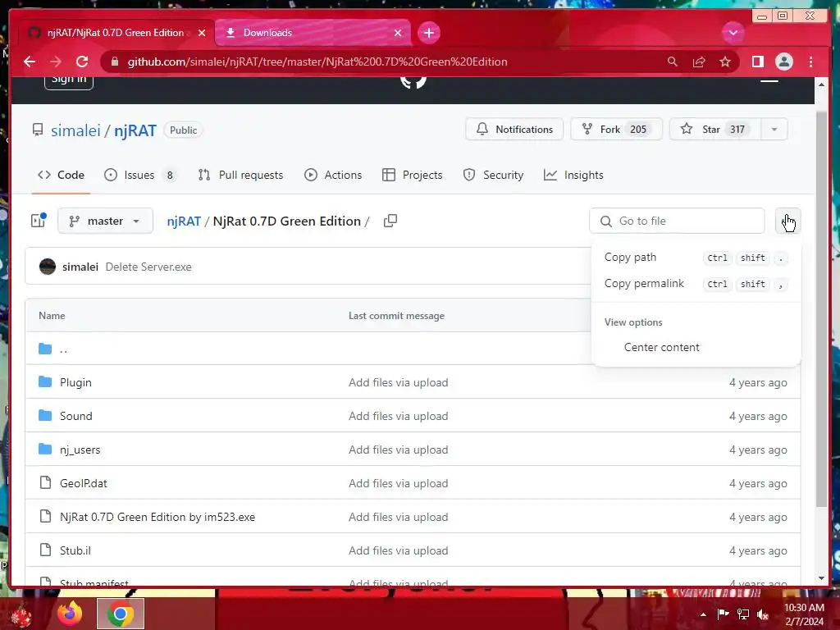Select the Code tab
The image size is (840, 630).
tap(61, 176)
